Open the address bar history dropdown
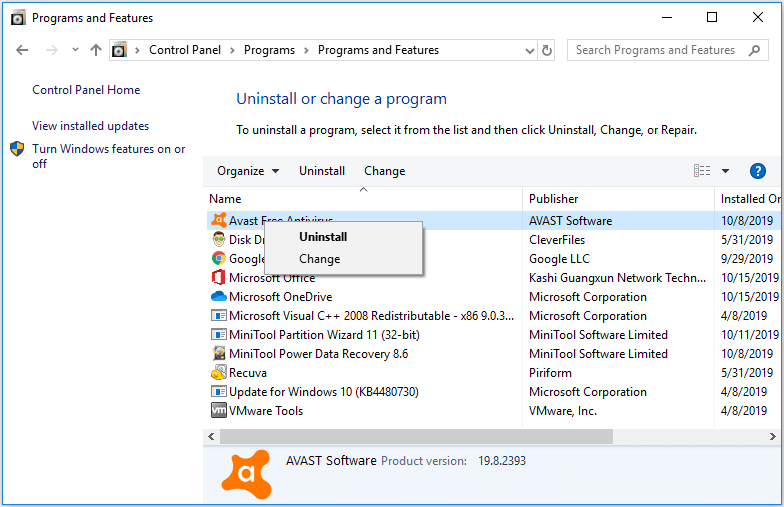Screen dimensions: 784x507 tap(530, 50)
